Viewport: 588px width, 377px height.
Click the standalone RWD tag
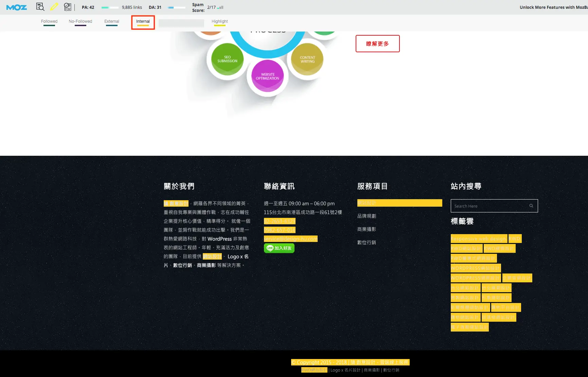[x=515, y=239]
